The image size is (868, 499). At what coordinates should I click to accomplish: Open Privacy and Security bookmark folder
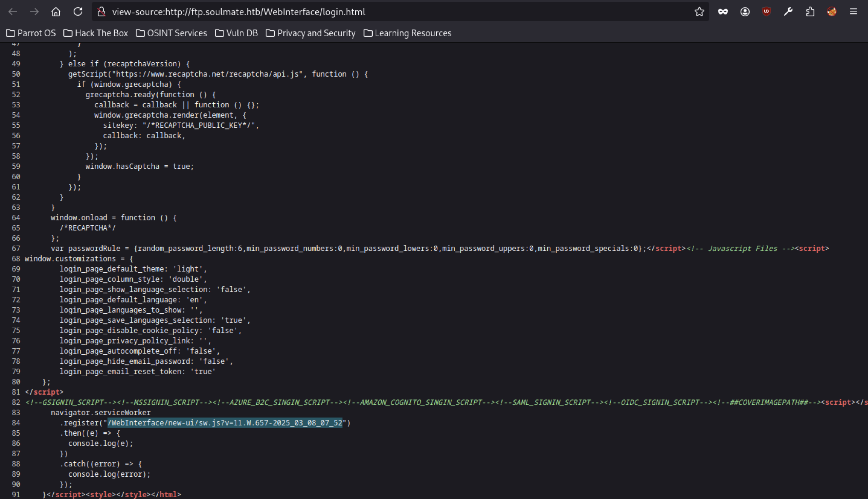tap(310, 33)
